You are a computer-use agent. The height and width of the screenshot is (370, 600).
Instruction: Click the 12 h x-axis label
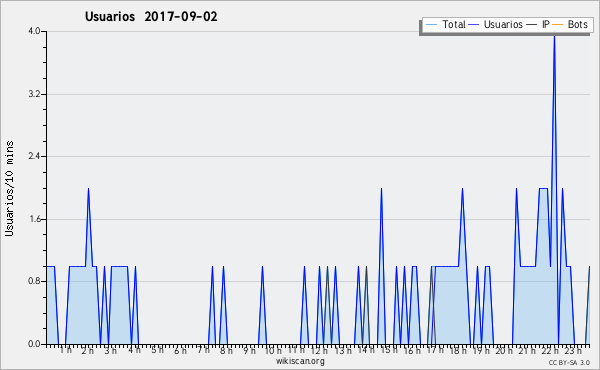click(319, 351)
